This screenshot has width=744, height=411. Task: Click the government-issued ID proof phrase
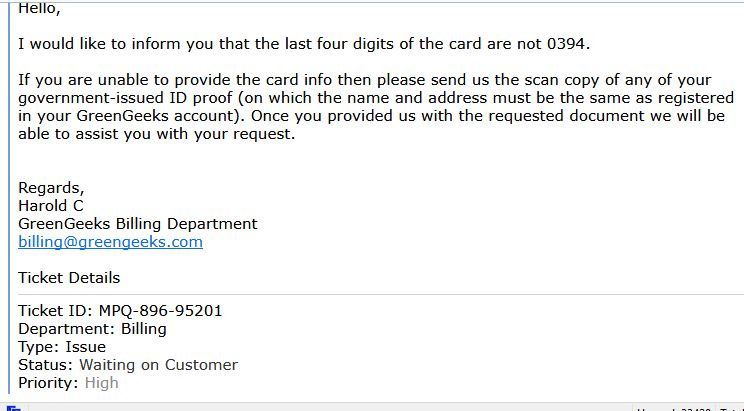click(125, 98)
